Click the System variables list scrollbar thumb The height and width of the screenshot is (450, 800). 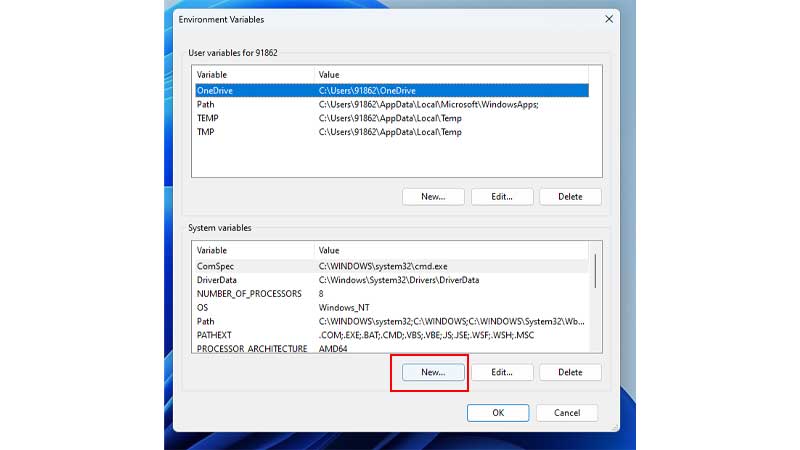coord(595,270)
